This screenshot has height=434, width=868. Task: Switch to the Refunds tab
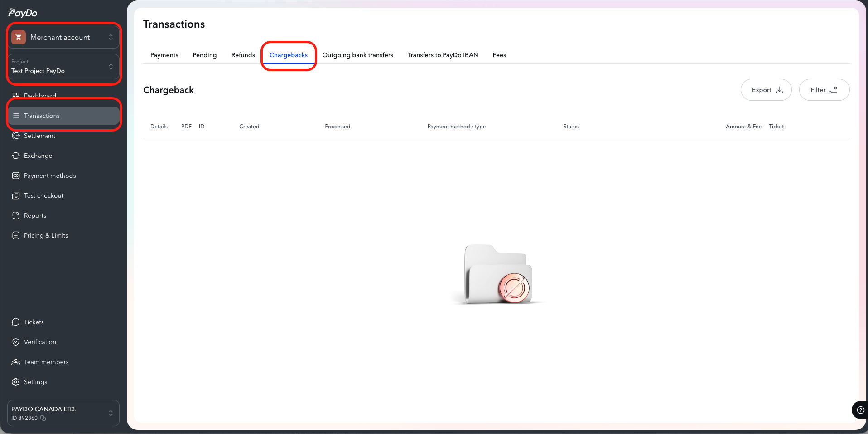coord(243,55)
